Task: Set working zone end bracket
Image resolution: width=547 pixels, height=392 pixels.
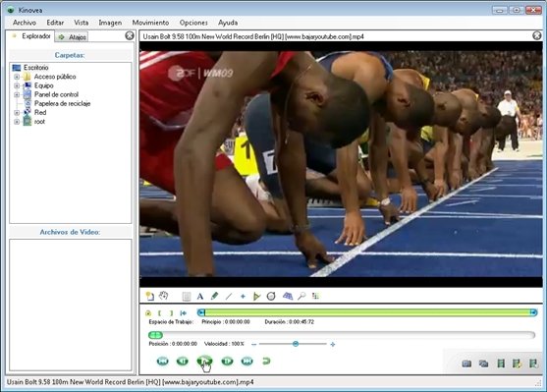Action: coord(171,312)
